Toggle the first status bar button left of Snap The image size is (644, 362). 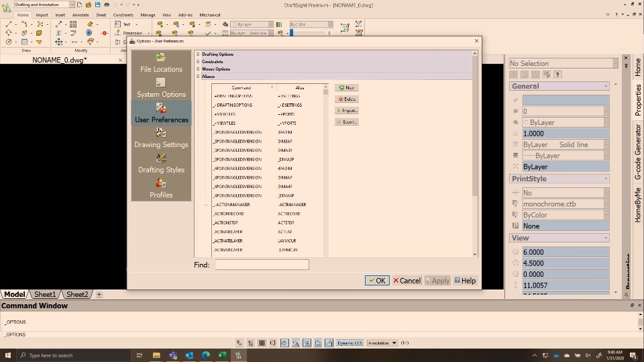[239, 343]
